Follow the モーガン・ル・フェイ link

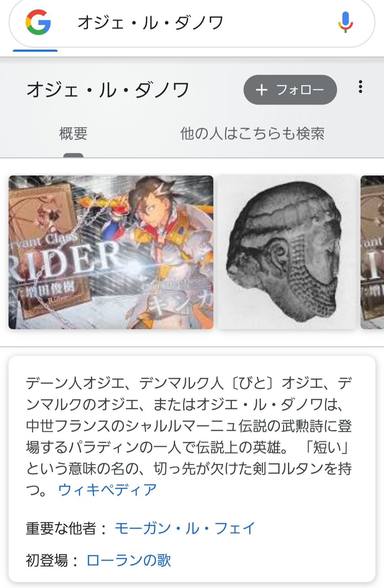pyautogui.click(x=185, y=528)
